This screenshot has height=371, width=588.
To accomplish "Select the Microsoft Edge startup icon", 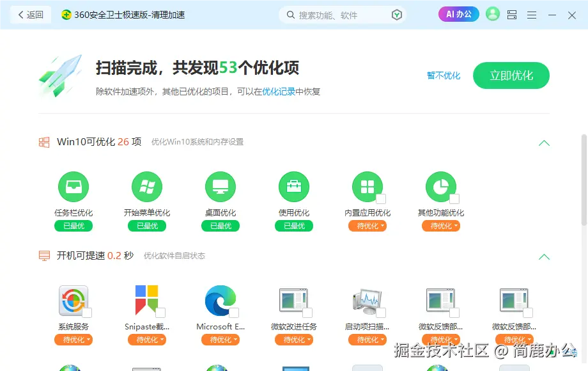I will tap(219, 301).
